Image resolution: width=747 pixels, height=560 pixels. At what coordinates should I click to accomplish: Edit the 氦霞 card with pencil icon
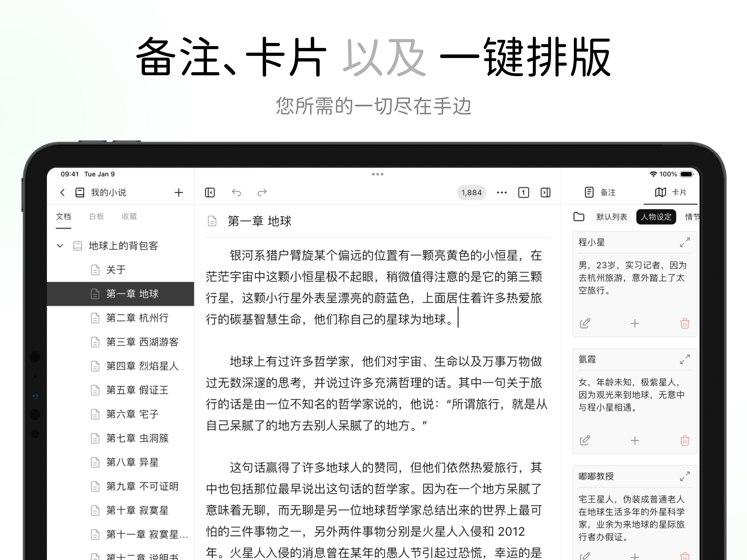tap(585, 441)
